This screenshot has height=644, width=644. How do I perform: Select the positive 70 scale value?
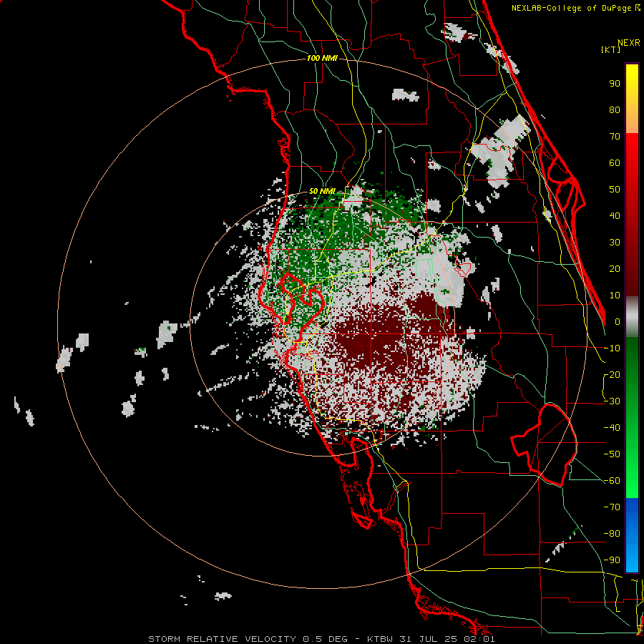tap(615, 137)
